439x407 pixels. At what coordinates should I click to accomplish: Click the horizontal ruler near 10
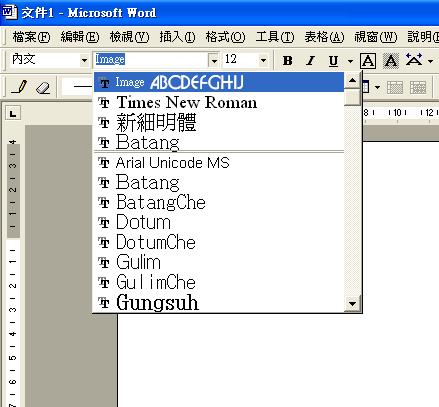[397, 113]
